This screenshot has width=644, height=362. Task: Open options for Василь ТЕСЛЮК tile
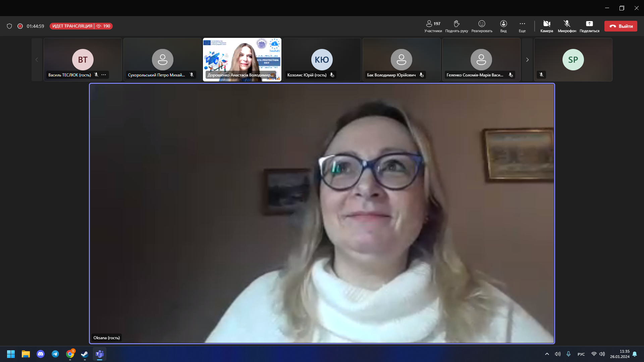coord(104,75)
